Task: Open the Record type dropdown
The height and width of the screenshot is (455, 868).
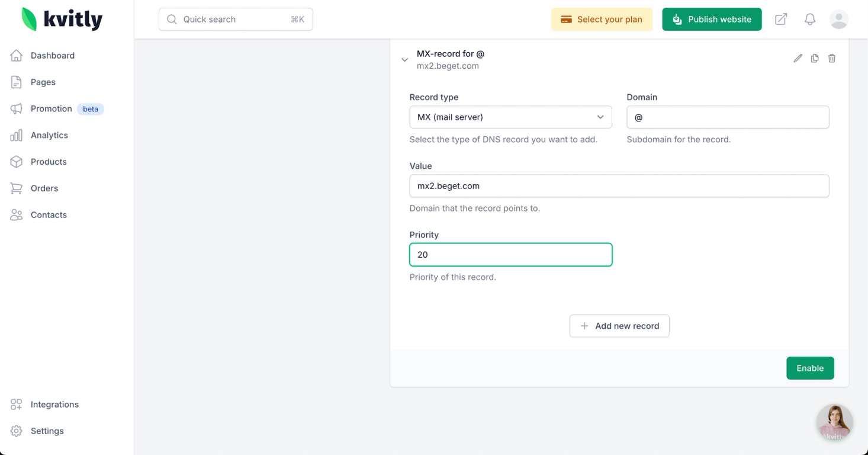Action: tap(510, 117)
